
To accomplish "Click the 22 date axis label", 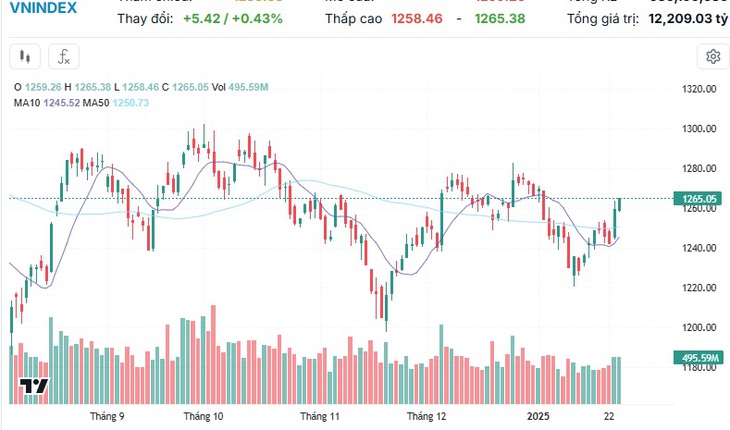I will [609, 416].
